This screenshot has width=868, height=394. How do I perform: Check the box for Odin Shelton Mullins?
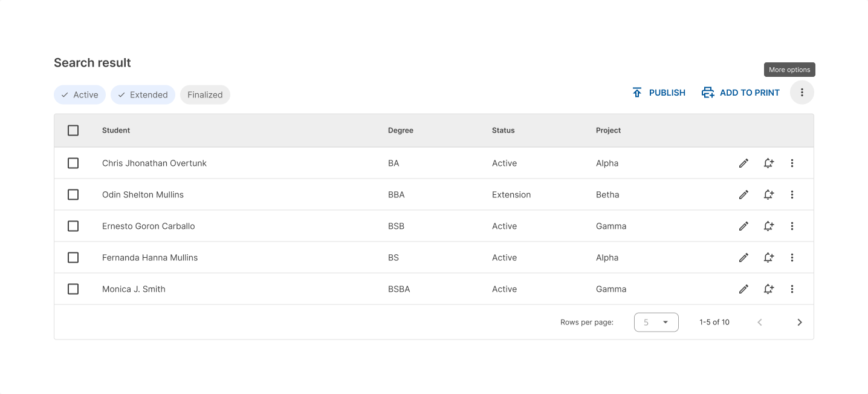click(x=73, y=194)
